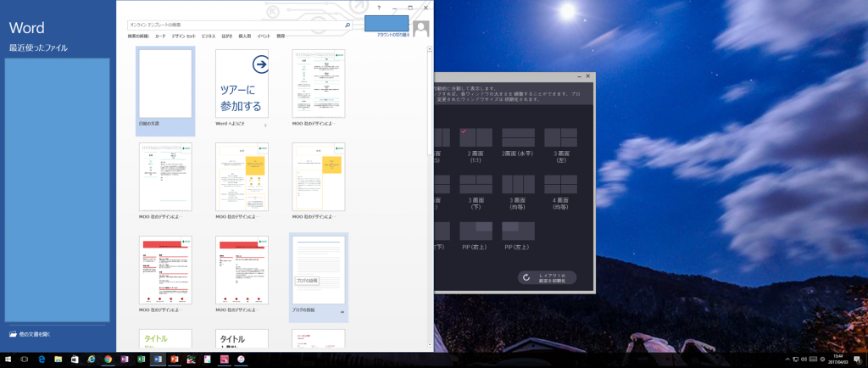Show hidden system tray icons chevron
868x368 pixels.
click(x=787, y=360)
